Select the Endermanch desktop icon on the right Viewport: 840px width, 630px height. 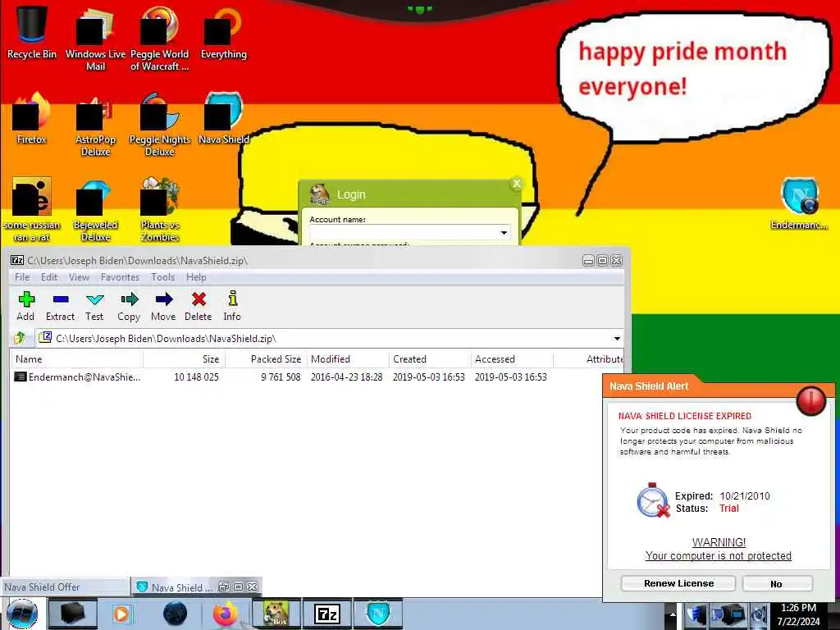[799, 203]
